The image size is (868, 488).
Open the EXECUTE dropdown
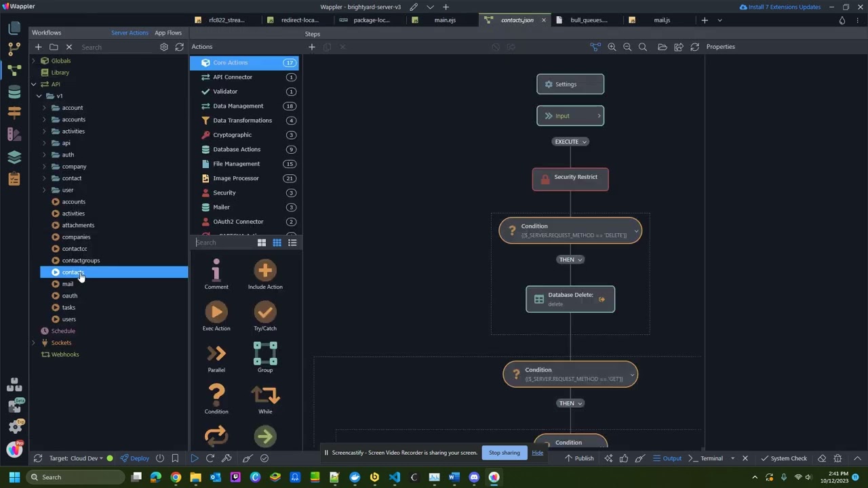[x=570, y=142]
